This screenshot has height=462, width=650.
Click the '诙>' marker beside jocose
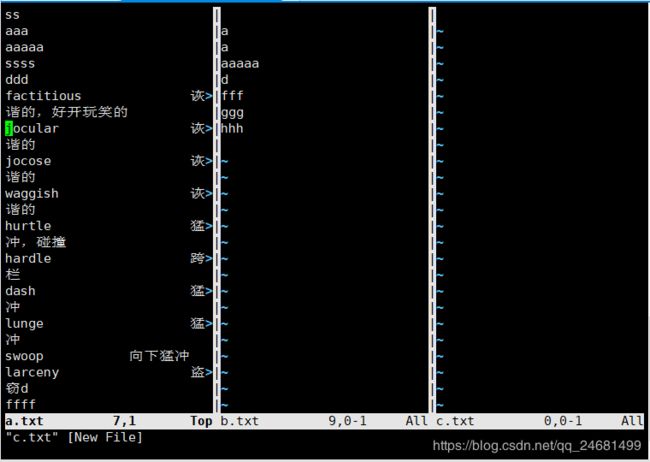point(201,161)
